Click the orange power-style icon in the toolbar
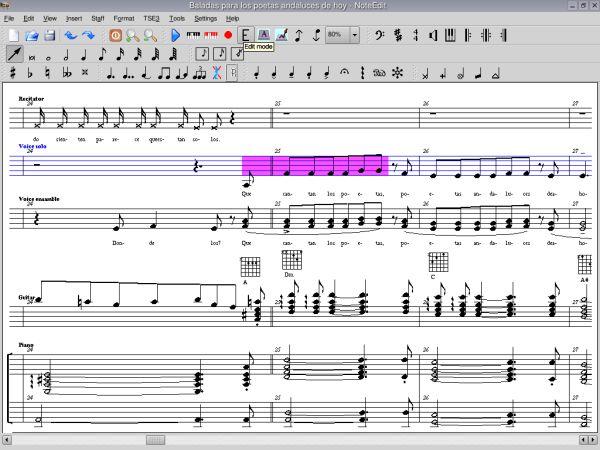 115,36
